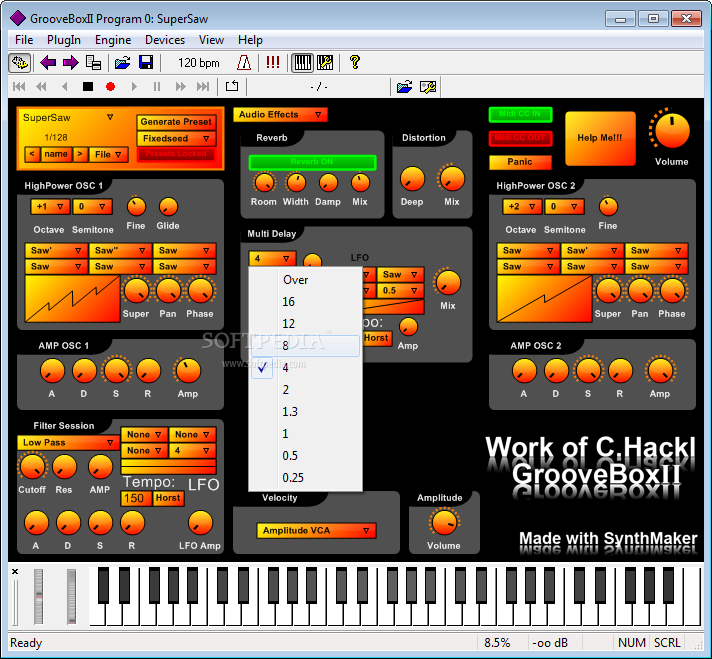Skip to start of the sequence

point(19,86)
